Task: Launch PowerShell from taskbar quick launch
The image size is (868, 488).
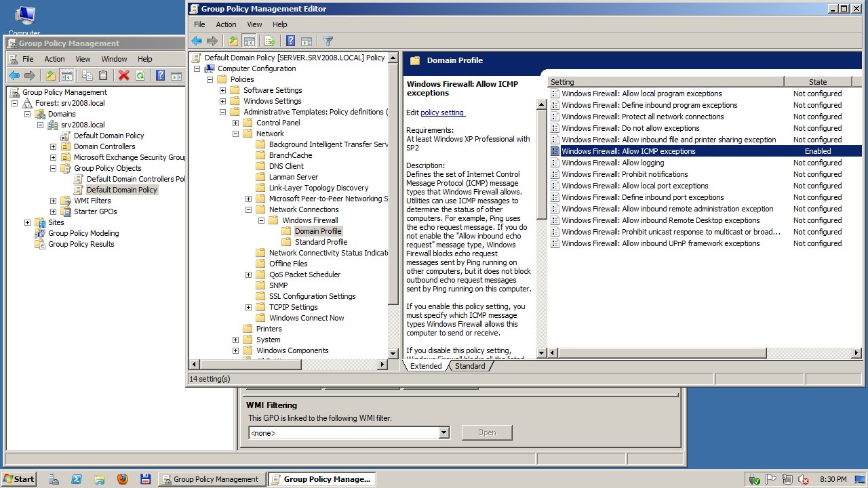Action: [x=77, y=479]
